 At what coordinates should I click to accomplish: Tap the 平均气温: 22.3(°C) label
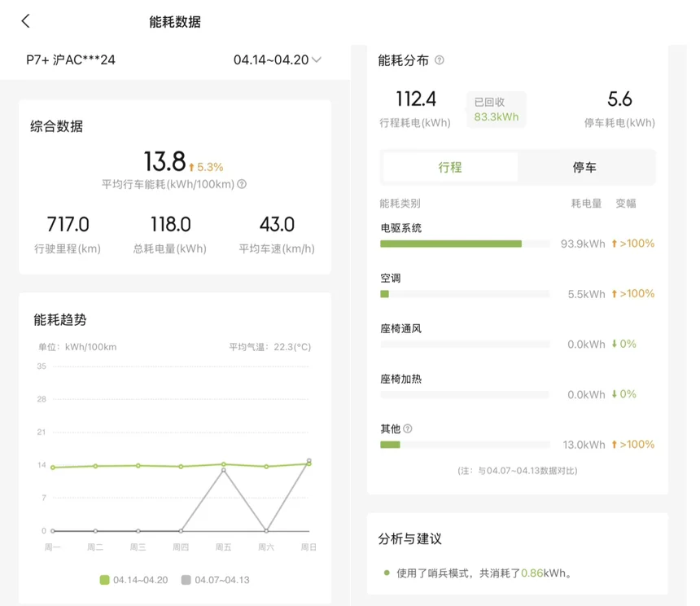click(270, 347)
